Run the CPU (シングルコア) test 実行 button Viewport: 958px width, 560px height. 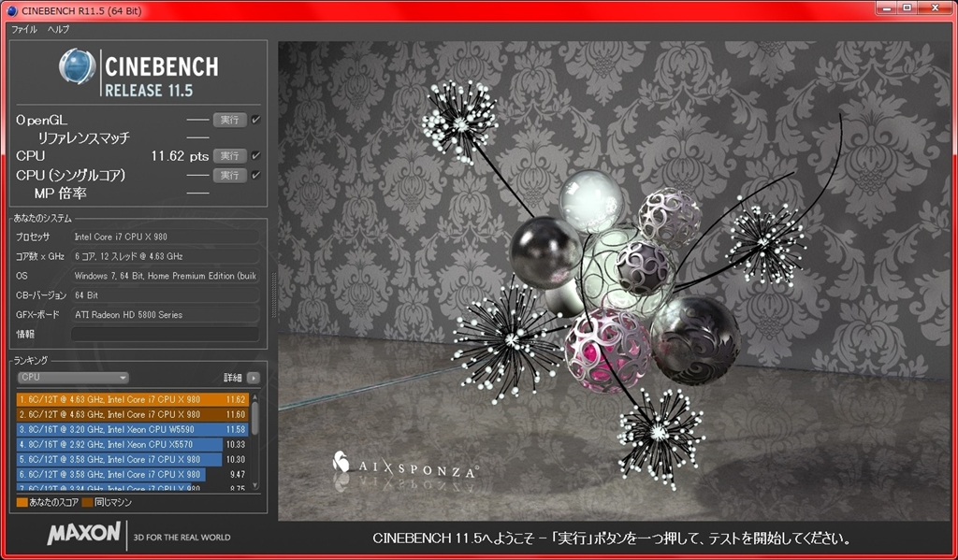pyautogui.click(x=230, y=175)
